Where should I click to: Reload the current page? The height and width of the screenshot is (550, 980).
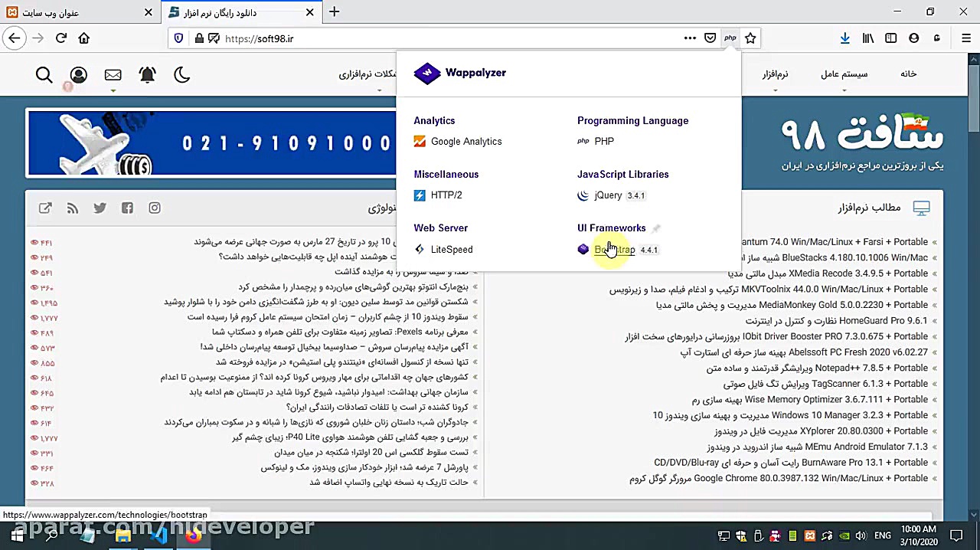[x=61, y=38]
